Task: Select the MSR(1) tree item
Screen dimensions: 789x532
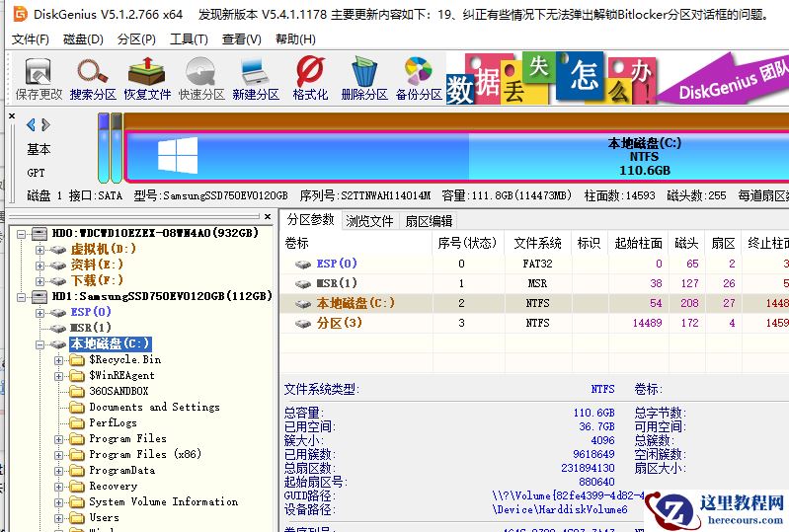Action: click(x=90, y=328)
